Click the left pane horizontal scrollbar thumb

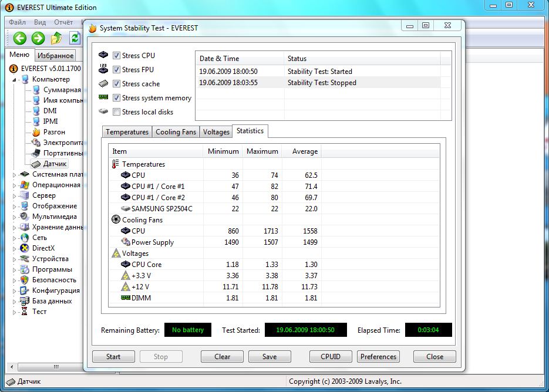click(x=56, y=367)
